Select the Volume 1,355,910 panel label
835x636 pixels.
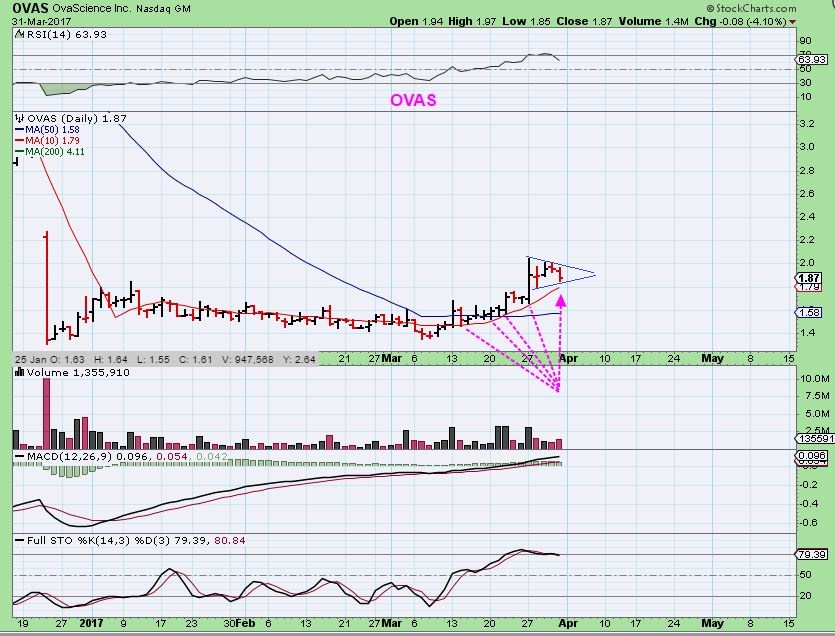point(78,372)
